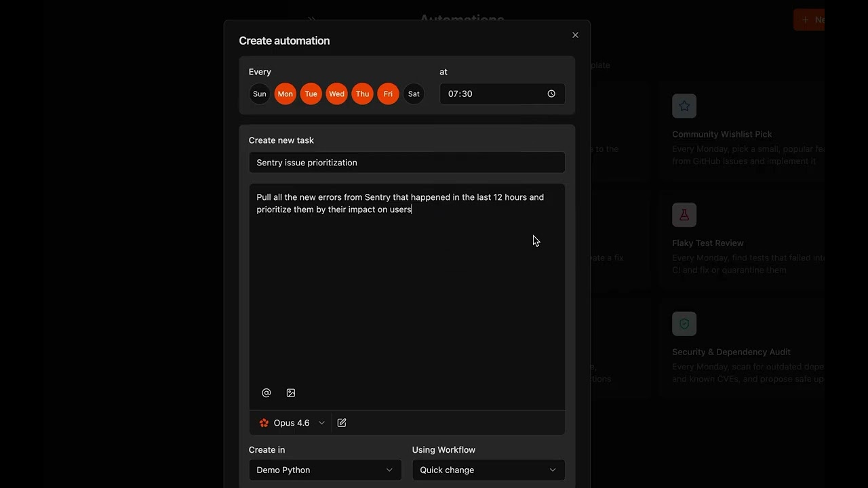Toggle Friday in the schedule

point(388,94)
